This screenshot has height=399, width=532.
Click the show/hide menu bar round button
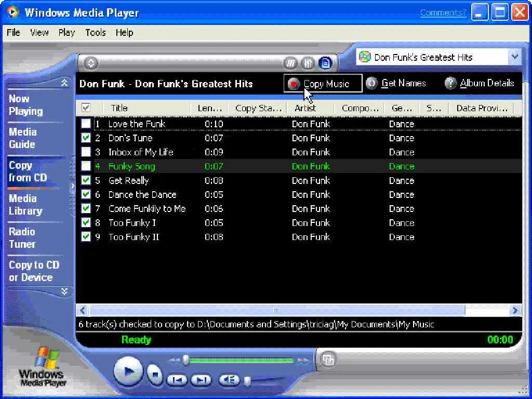90,63
